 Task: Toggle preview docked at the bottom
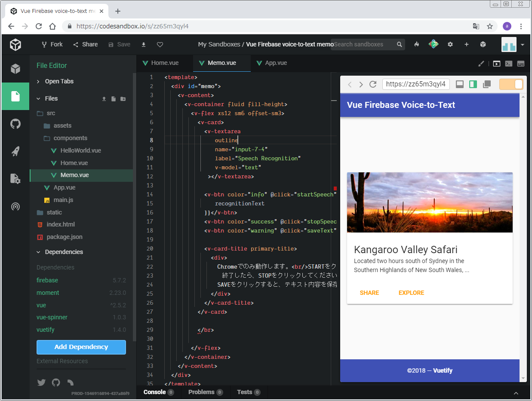[459, 84]
